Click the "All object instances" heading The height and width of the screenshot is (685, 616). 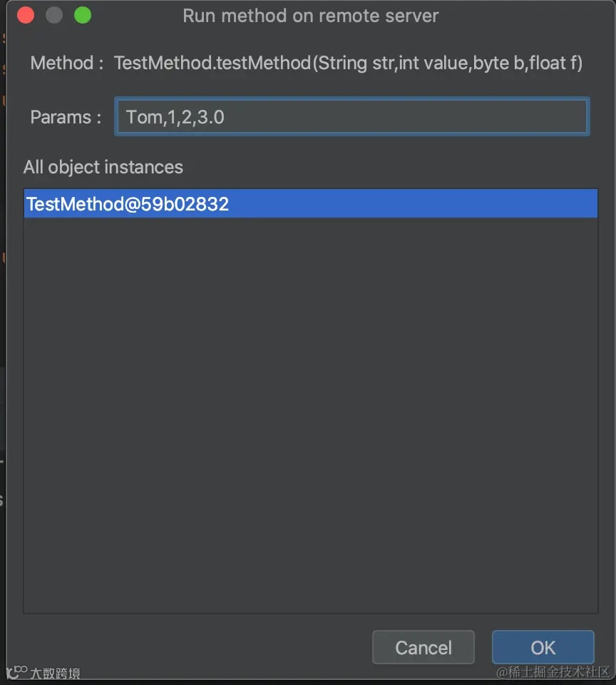[x=103, y=167]
